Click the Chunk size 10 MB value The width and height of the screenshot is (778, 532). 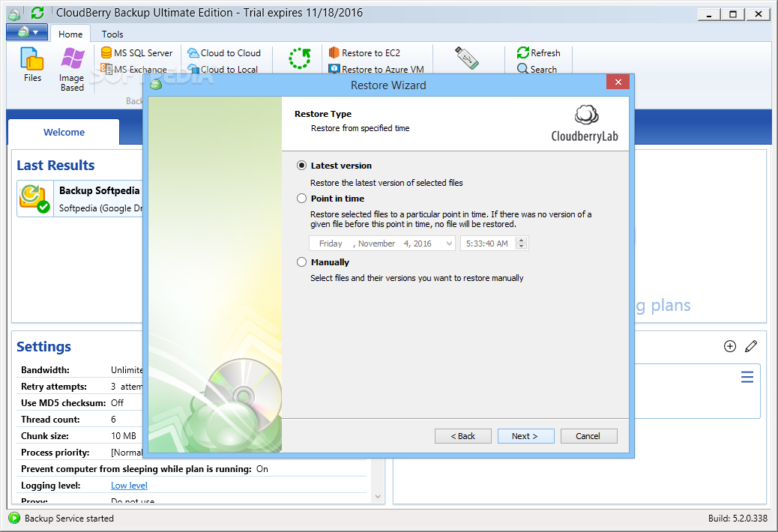[x=124, y=436]
